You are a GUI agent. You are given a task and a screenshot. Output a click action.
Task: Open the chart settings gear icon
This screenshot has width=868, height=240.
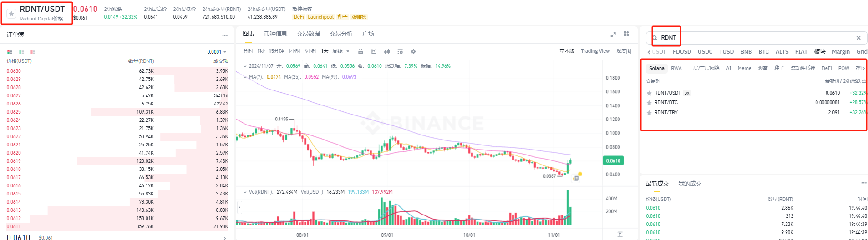tap(413, 51)
